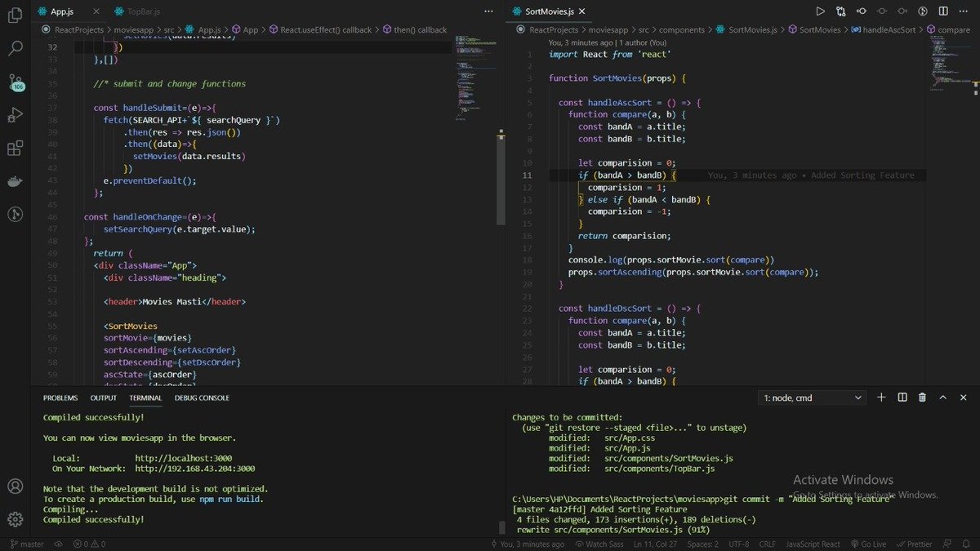This screenshot has width=980, height=551.
Task: Expand components breadcrumb in right editor
Action: tap(682, 29)
